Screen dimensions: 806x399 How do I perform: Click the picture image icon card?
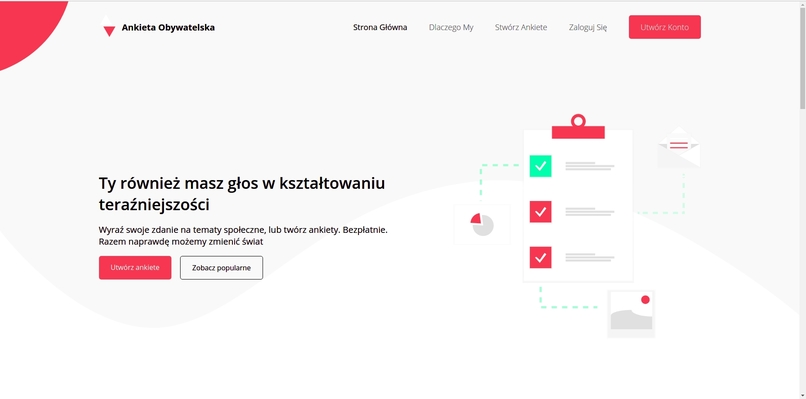click(x=631, y=314)
